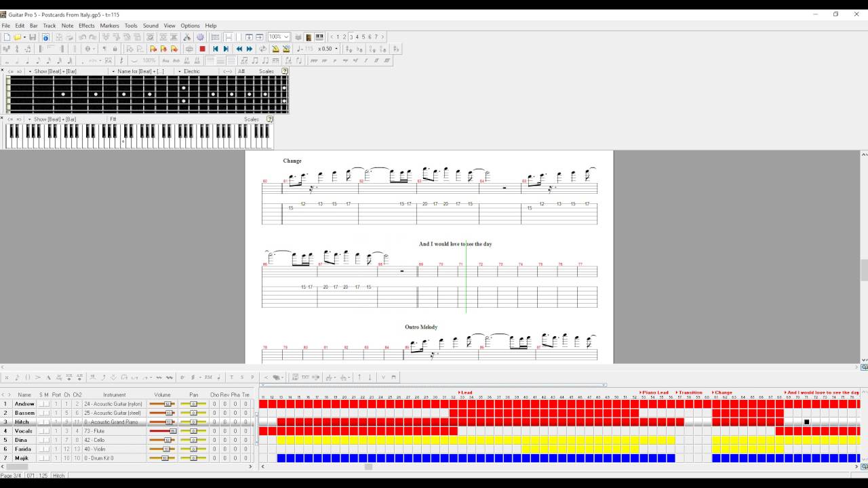This screenshot has height=488, width=868.
Task: Click the downstroke arrow icon
Action: pyautogui.click(x=370, y=378)
